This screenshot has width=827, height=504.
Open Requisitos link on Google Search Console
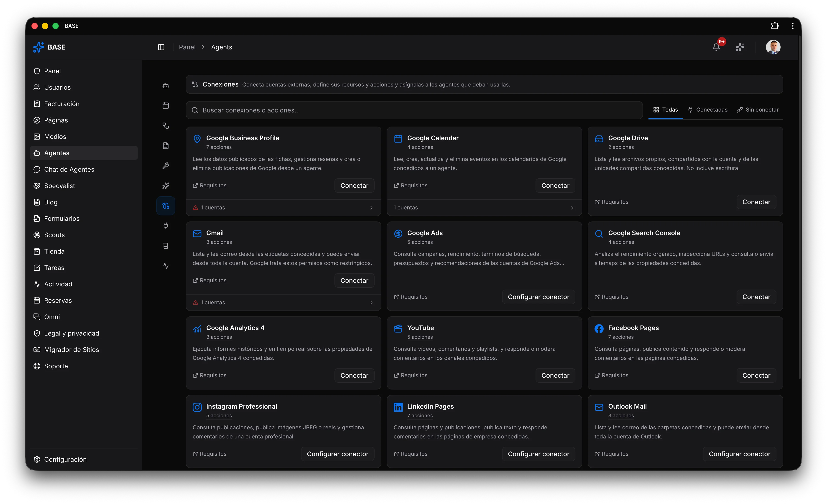click(612, 297)
